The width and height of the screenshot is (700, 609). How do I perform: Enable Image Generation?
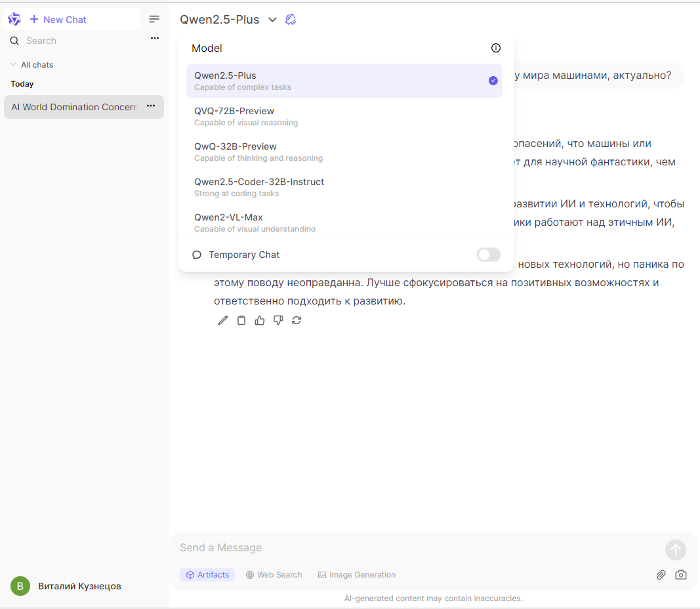(x=357, y=575)
